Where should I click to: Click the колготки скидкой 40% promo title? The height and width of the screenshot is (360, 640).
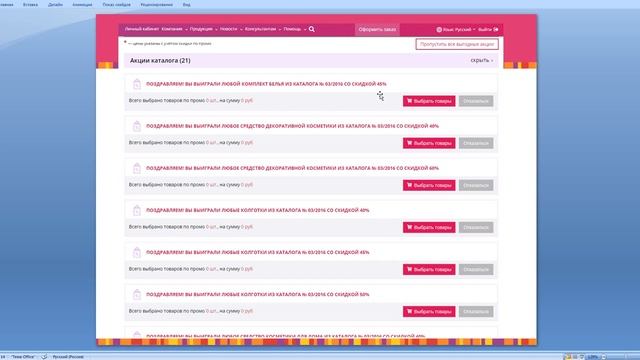point(258,210)
